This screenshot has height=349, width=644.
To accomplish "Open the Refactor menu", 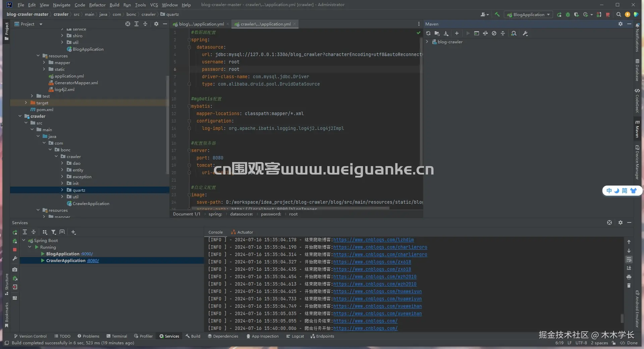I will click(x=97, y=5).
